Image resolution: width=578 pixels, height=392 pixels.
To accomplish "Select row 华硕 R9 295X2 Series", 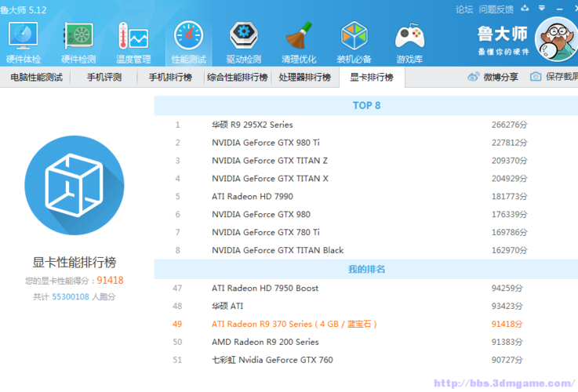I will point(366,125).
